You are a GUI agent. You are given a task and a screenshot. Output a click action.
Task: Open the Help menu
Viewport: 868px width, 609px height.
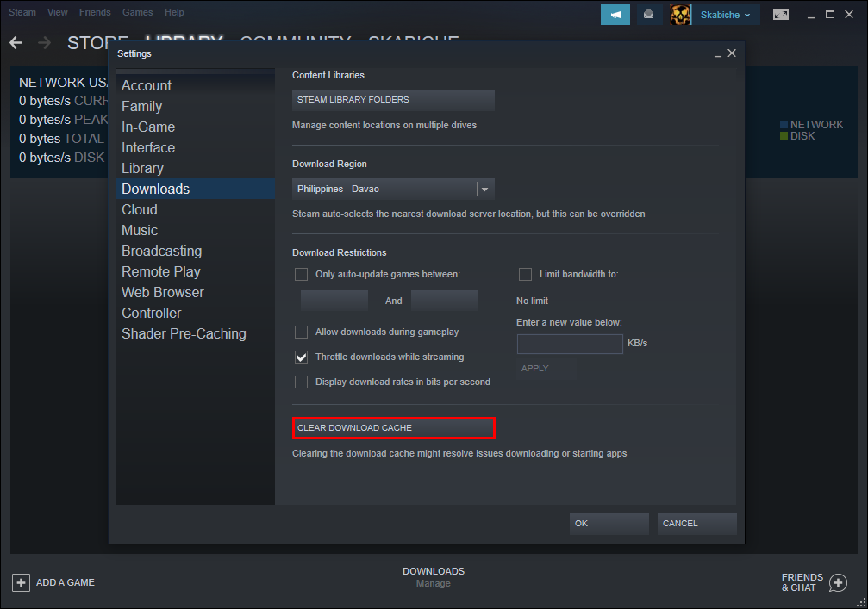click(174, 12)
